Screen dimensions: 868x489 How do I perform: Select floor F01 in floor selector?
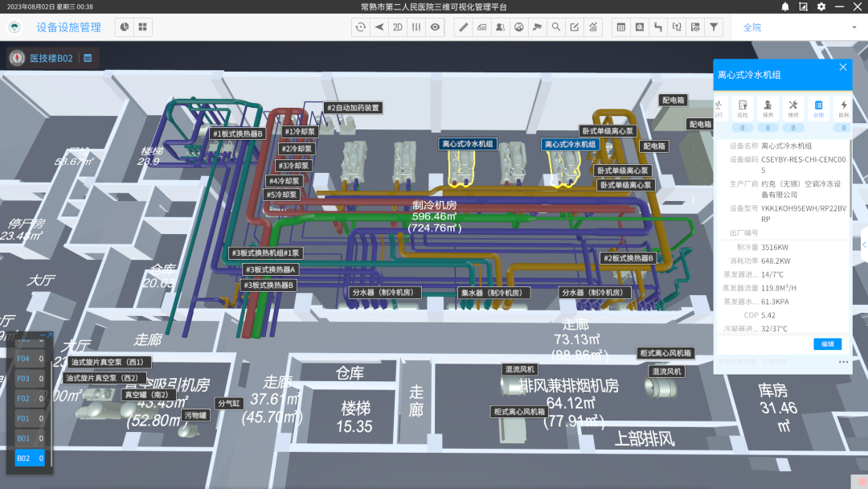30,418
